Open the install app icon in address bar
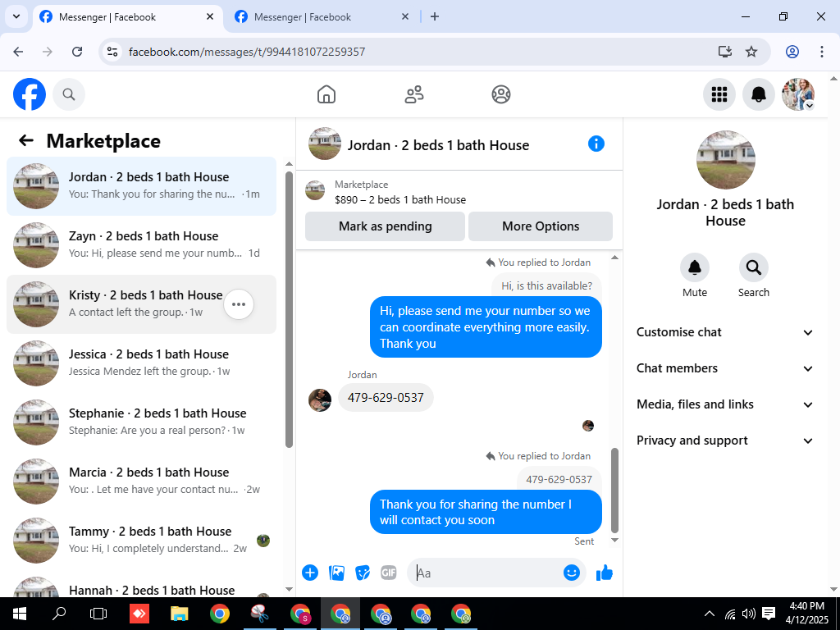The width and height of the screenshot is (840, 630). click(x=725, y=52)
